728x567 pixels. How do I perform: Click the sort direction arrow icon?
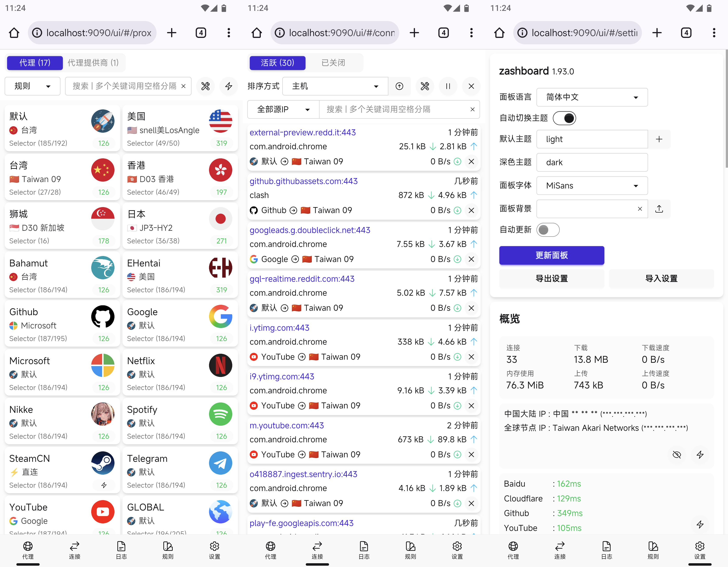tap(399, 86)
